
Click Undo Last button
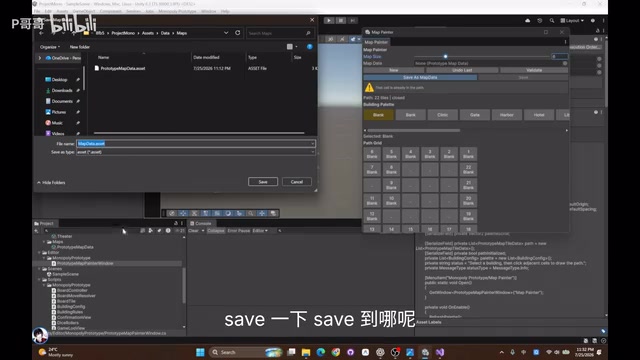tap(462, 70)
